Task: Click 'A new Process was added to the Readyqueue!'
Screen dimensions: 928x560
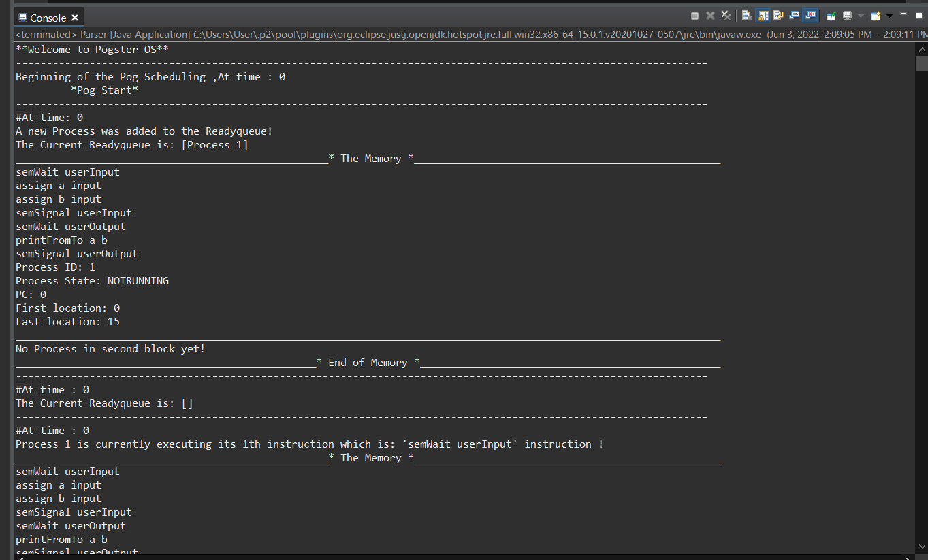Action: (144, 131)
